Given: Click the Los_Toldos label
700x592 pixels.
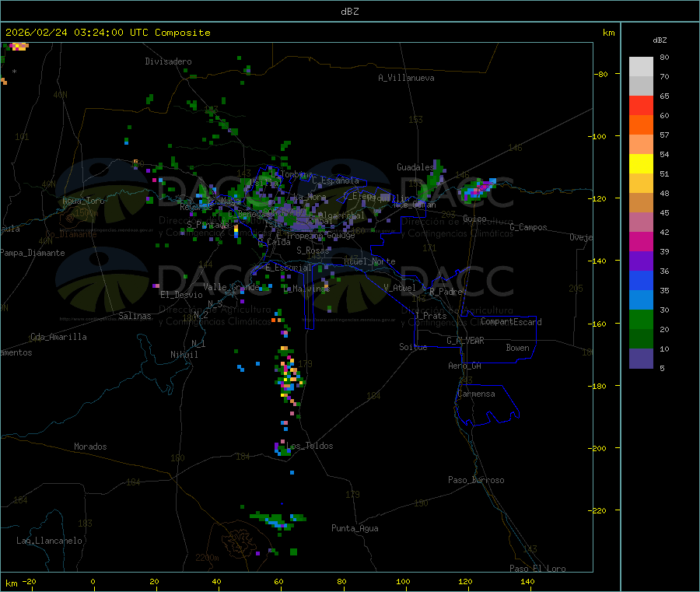Looking at the screenshot, I should [x=310, y=446].
